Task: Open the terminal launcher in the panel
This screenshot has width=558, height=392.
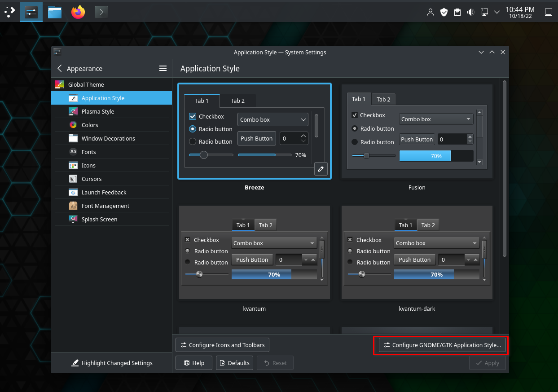Action: pyautogui.click(x=101, y=12)
